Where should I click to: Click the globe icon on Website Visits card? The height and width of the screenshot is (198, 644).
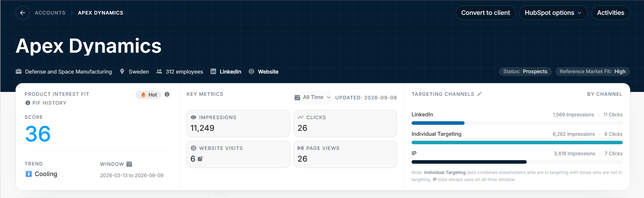[194, 148]
